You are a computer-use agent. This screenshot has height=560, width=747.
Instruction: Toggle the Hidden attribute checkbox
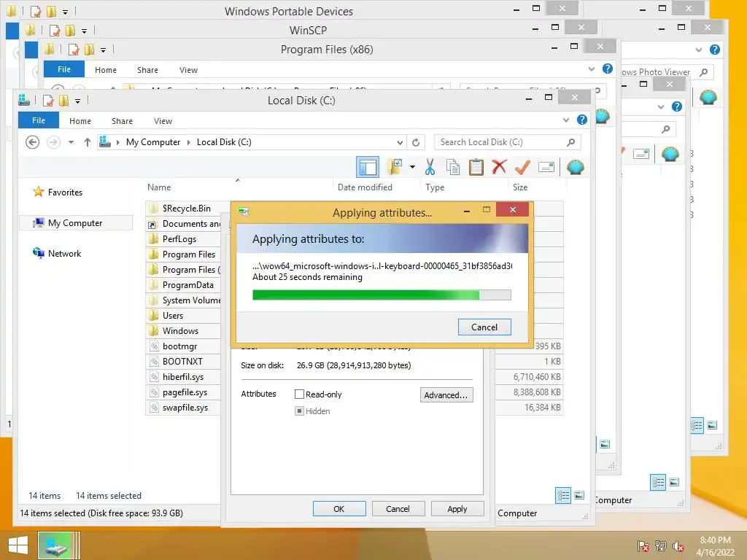(x=299, y=411)
